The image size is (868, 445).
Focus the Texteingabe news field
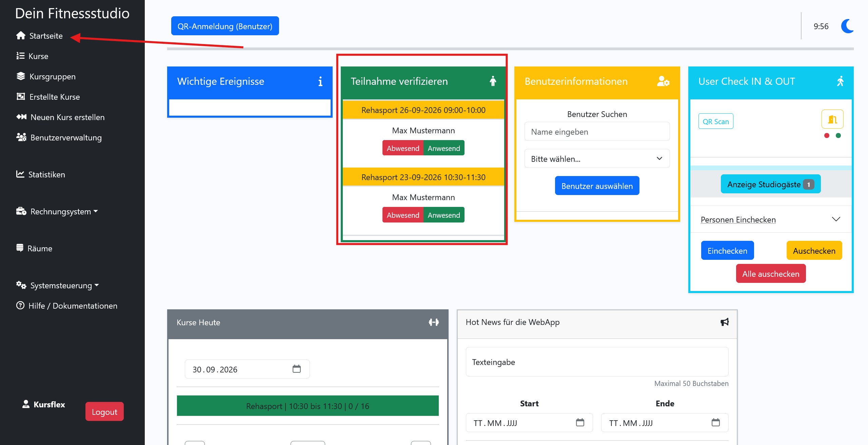(597, 362)
